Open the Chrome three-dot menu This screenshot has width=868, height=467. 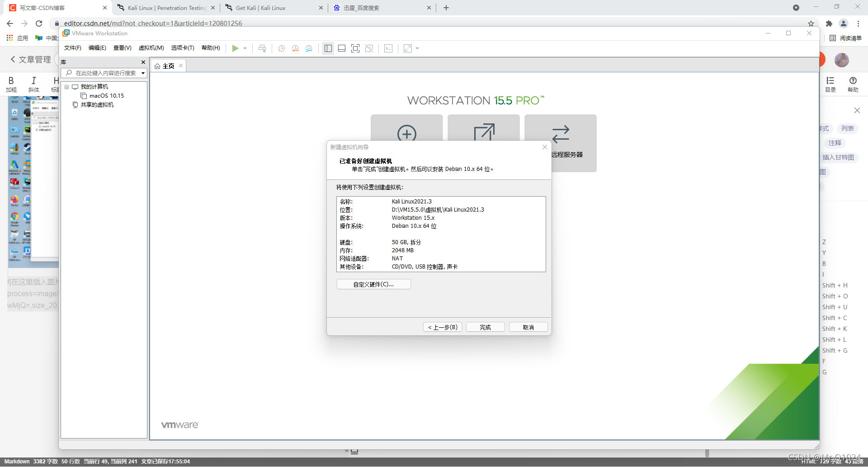(x=858, y=24)
